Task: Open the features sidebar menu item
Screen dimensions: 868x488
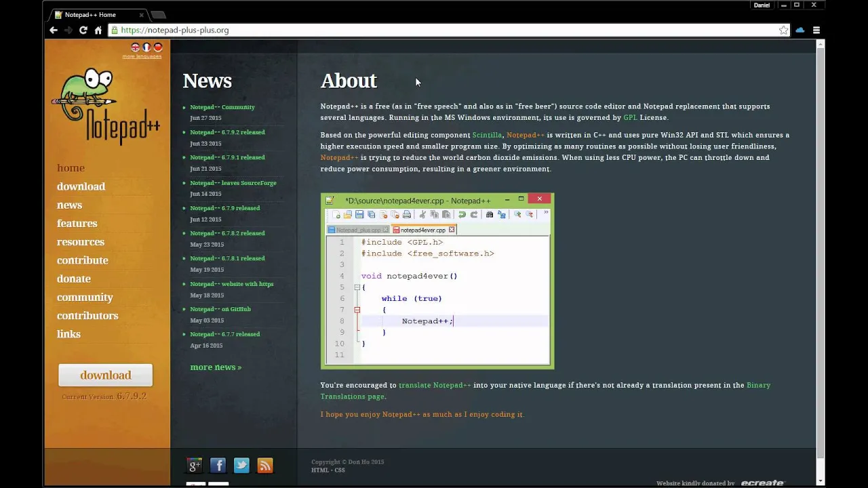Action: [77, 223]
